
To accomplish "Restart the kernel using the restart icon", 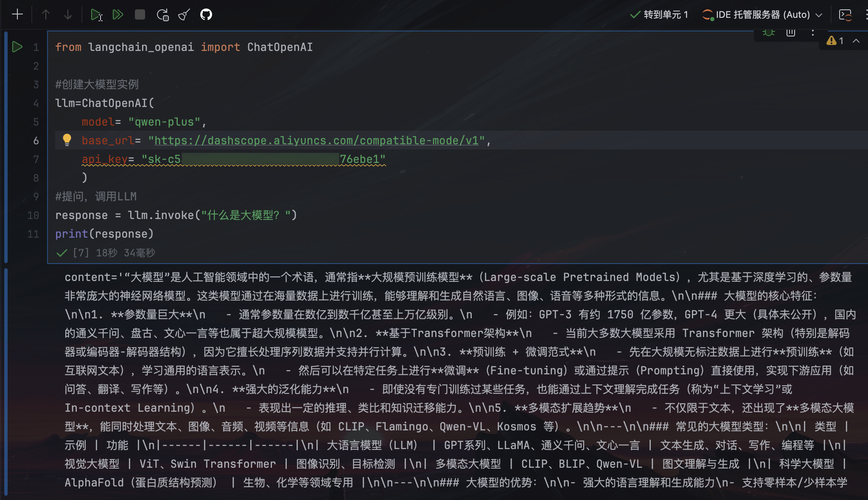I will [163, 14].
